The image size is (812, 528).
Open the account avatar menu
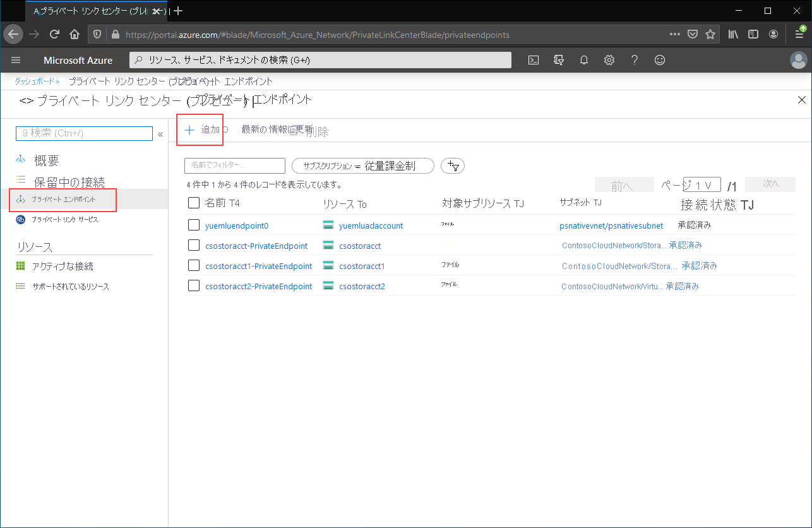click(x=799, y=60)
